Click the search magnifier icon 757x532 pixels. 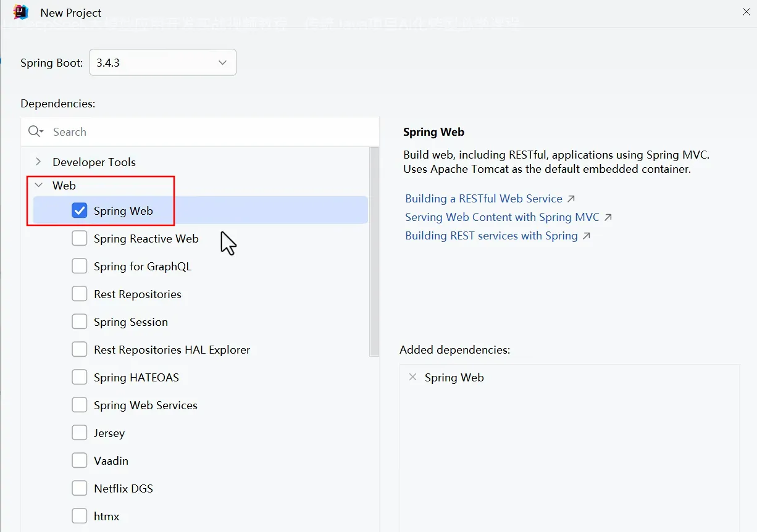(35, 131)
